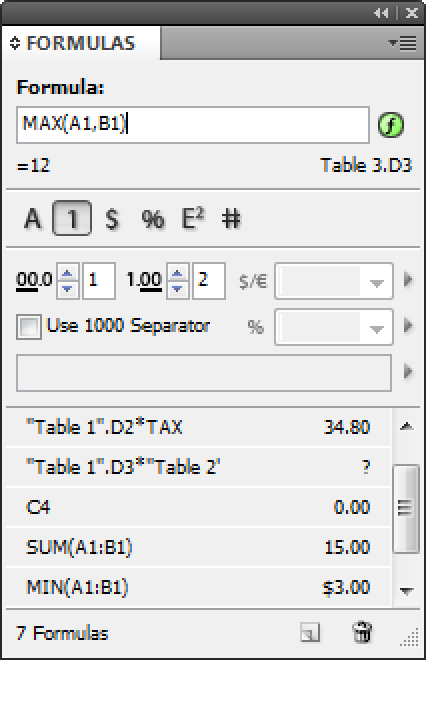Viewport: 426px width, 720px height.
Task: Select the scientific E² format icon
Action: click(193, 218)
